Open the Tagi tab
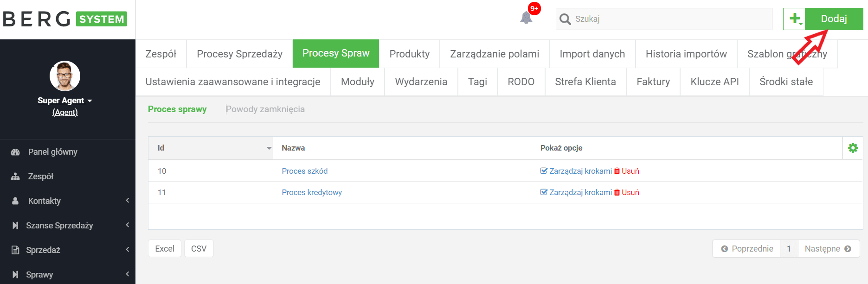868x284 pixels. [477, 82]
